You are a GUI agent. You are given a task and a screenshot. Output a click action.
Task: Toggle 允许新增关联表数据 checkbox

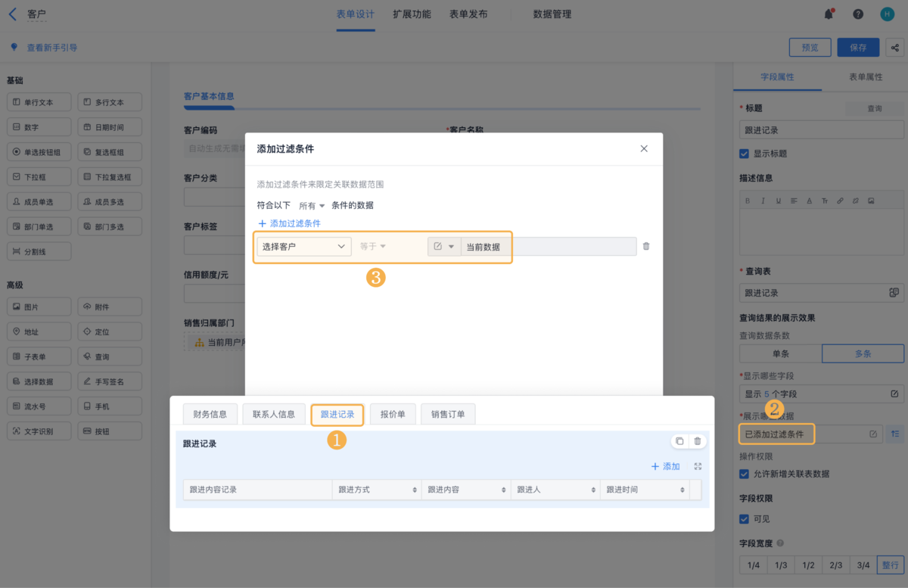point(744,474)
